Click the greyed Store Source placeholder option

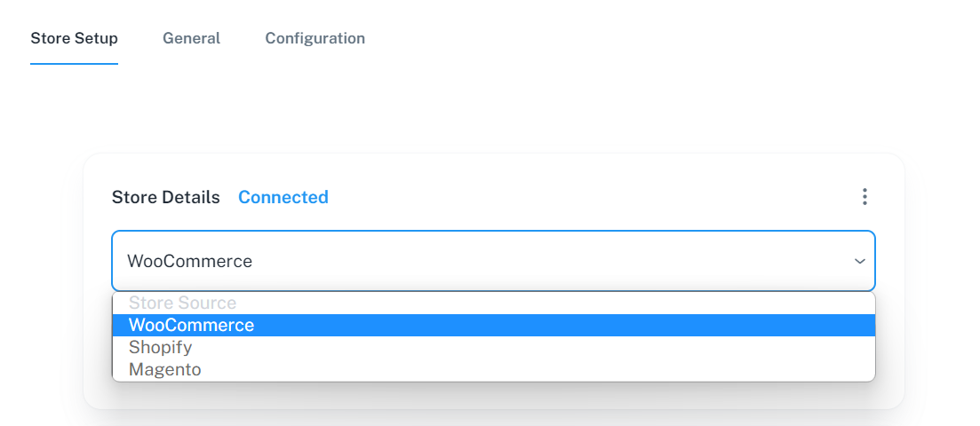point(182,304)
